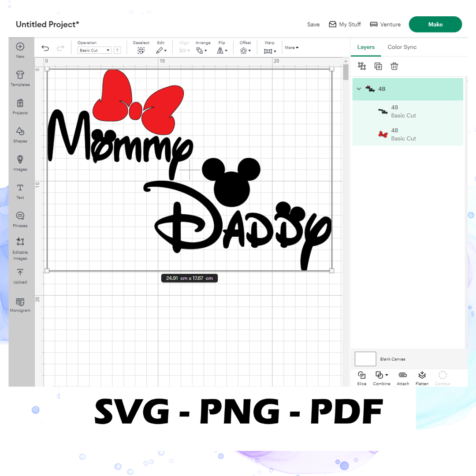Click the 24.91 cm x 17.67 cm size label
This screenshot has height=476, width=476.
(x=190, y=278)
